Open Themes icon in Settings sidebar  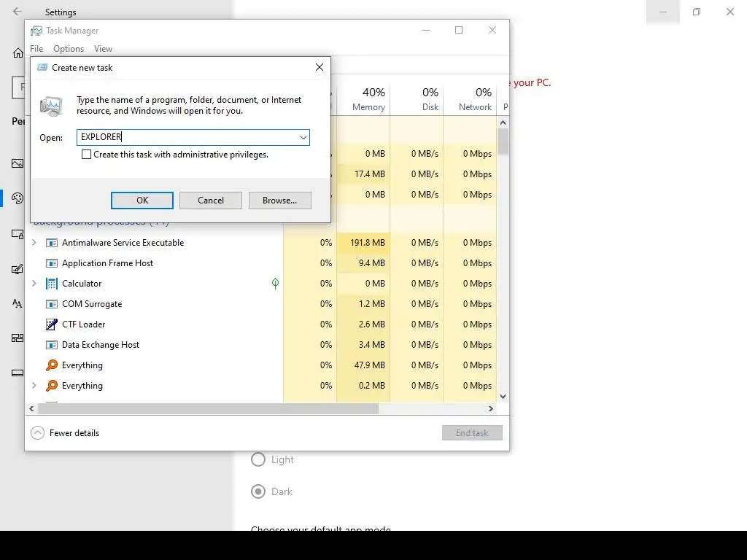(18, 269)
